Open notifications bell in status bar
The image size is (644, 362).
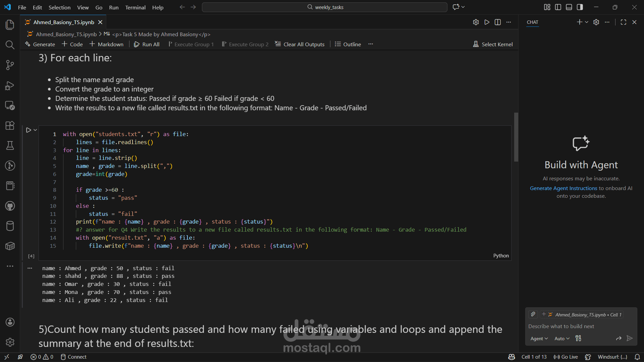pyautogui.click(x=637, y=357)
